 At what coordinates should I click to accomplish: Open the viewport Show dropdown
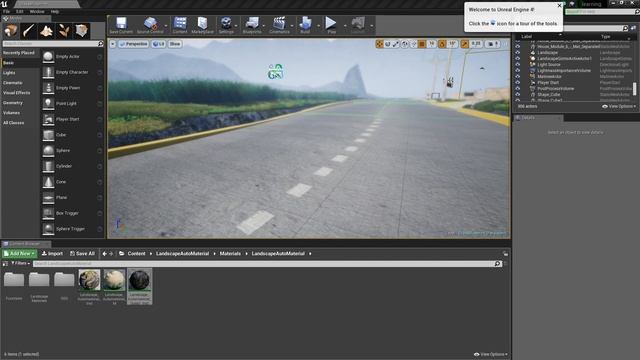(175, 44)
